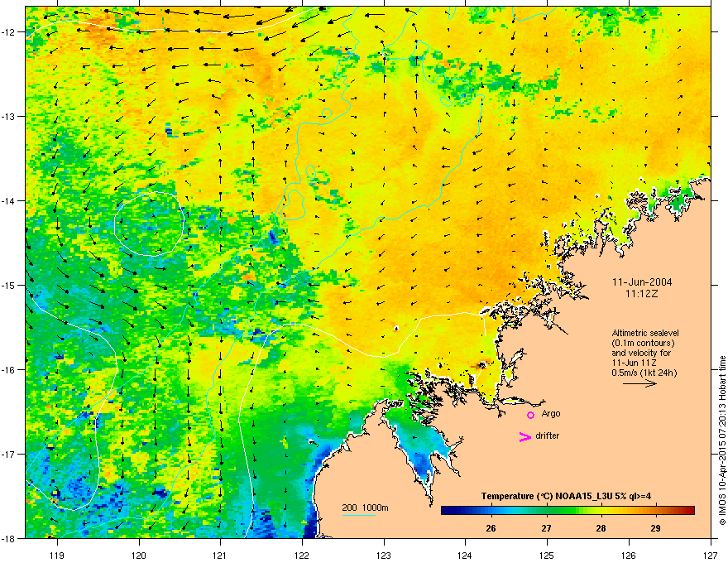This screenshot has height=563, width=728.
Task: Click the colorbar tick label 27
Action: (x=546, y=528)
